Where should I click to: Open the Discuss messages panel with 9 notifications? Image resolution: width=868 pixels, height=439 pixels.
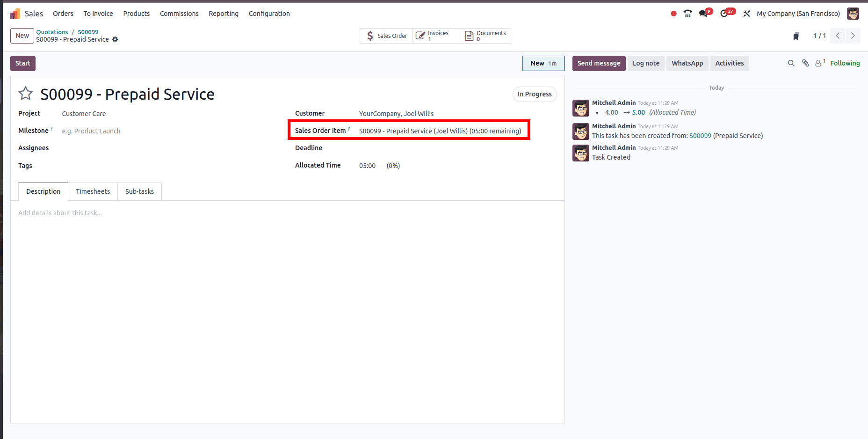pos(703,14)
